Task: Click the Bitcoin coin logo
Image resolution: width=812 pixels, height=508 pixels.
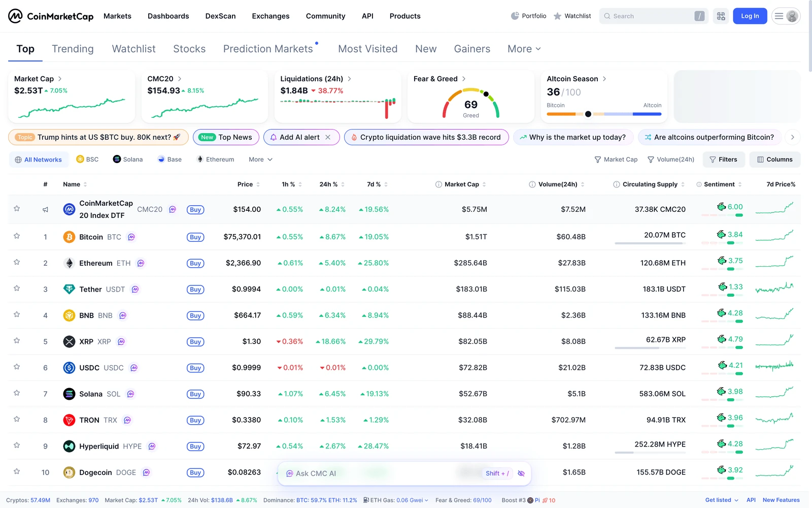Action: pyautogui.click(x=69, y=237)
